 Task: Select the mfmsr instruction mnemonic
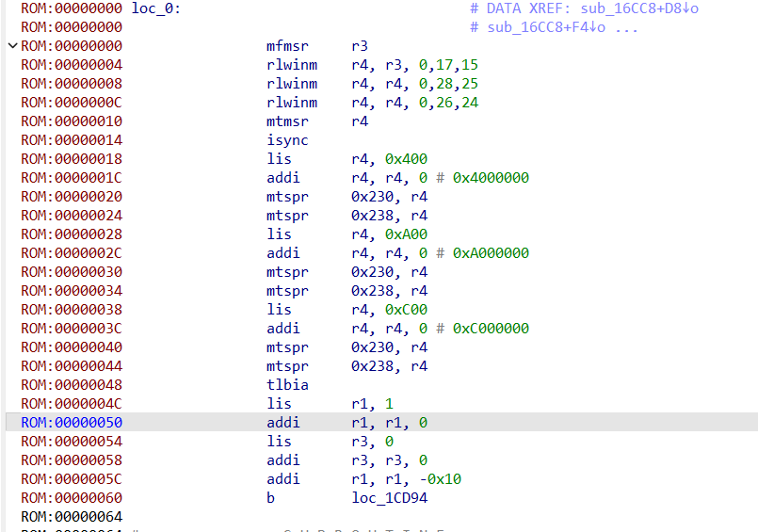click(x=288, y=46)
